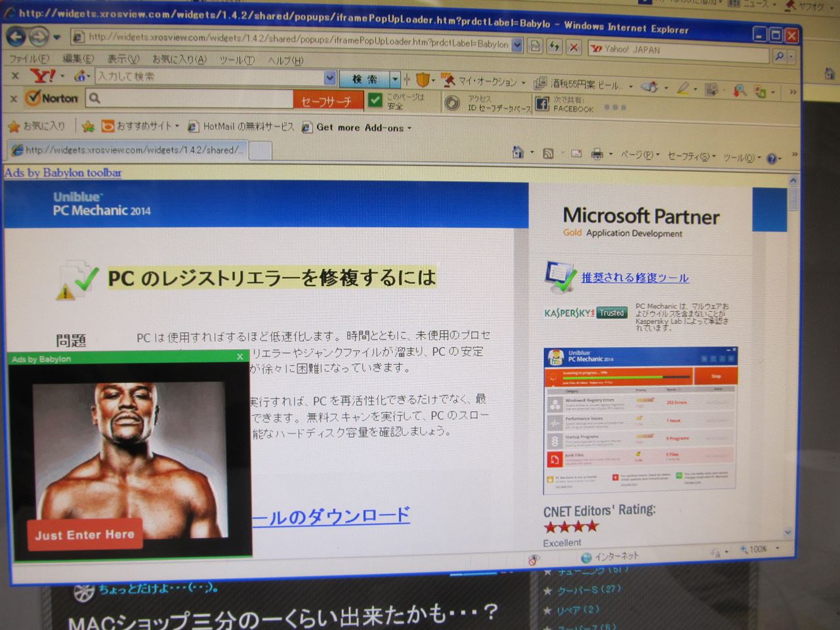Click the compatibility view page icon
This screenshot has height=630, width=840.
(x=535, y=46)
